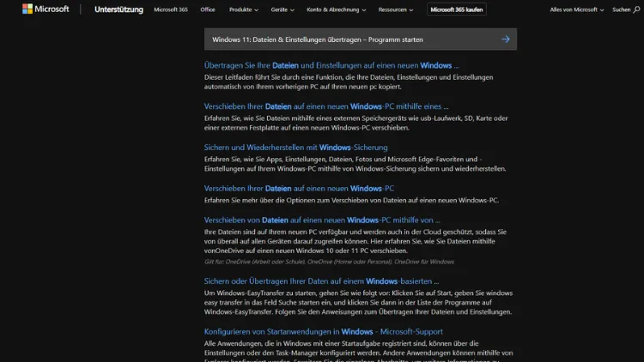Expand the Geräte dropdown
This screenshot has width=644, height=362.
(x=283, y=9)
